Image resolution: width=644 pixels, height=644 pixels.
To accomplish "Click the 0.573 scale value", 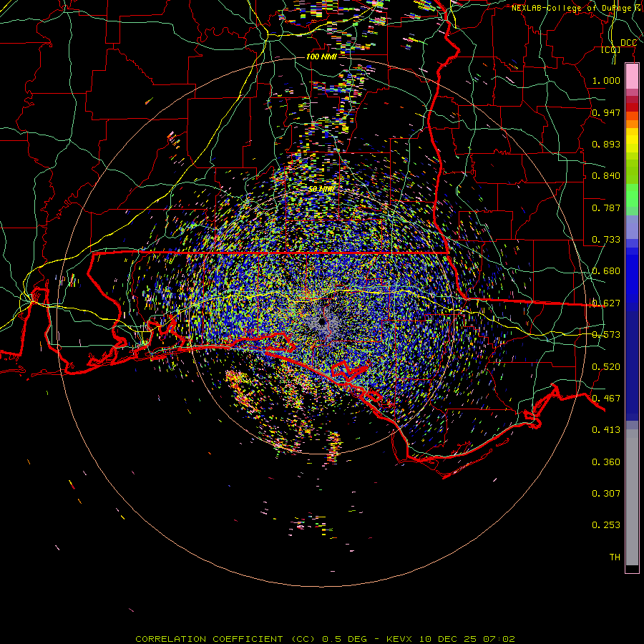I will (x=606, y=335).
